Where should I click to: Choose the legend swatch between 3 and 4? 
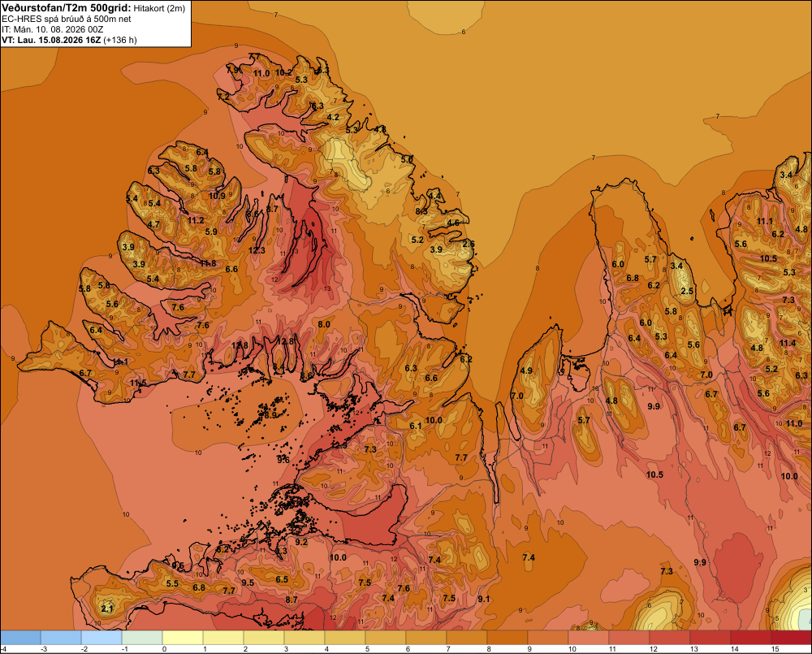coord(304,638)
